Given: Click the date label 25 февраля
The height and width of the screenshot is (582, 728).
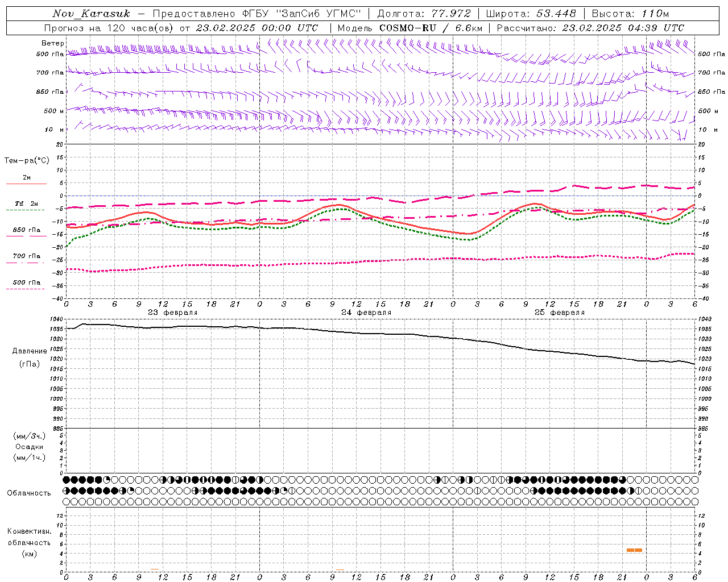Looking at the screenshot, I should (560, 313).
